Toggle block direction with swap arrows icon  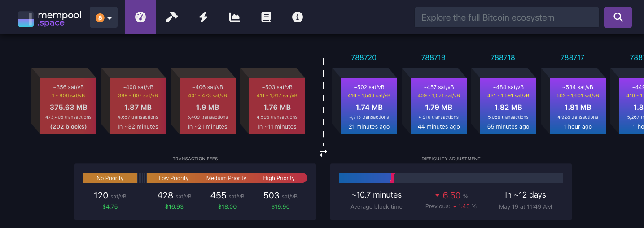point(324,153)
